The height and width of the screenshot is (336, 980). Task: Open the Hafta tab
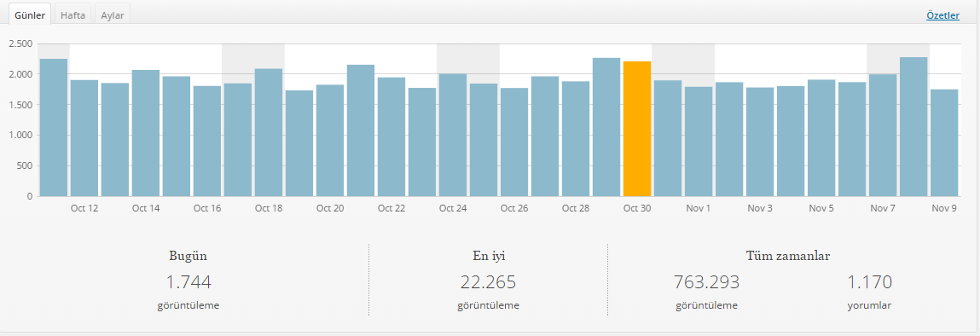point(73,15)
